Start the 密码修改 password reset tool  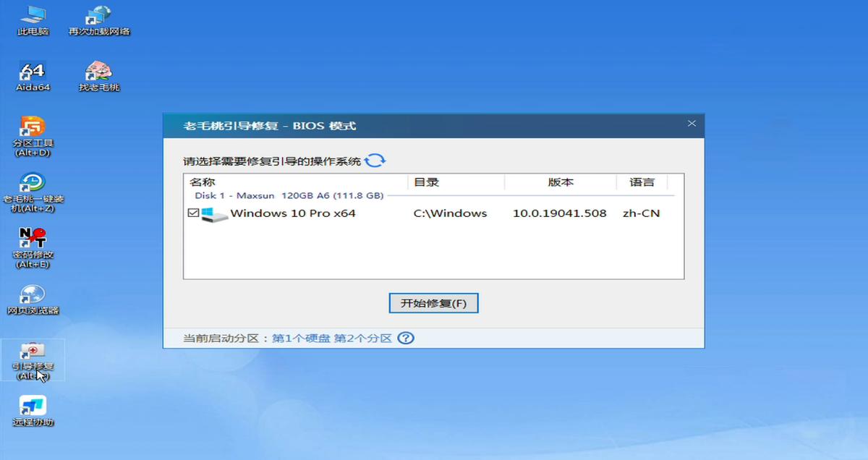[31, 239]
